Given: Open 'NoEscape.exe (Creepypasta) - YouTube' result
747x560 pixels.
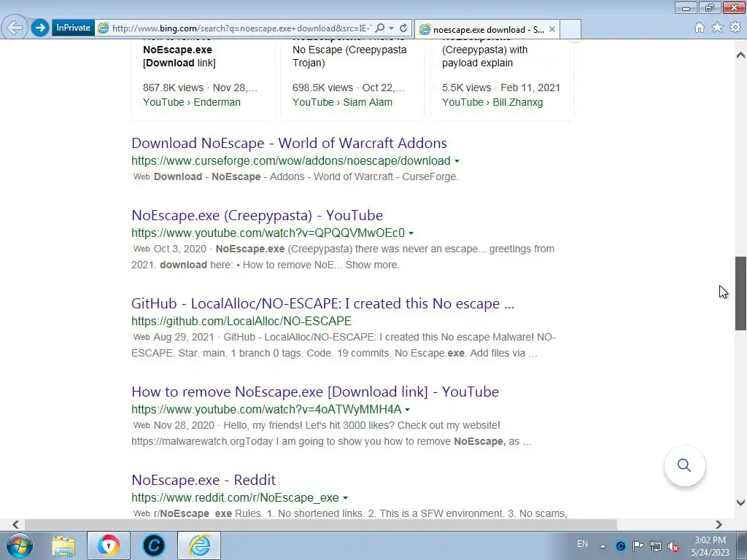Looking at the screenshot, I should pos(258,215).
